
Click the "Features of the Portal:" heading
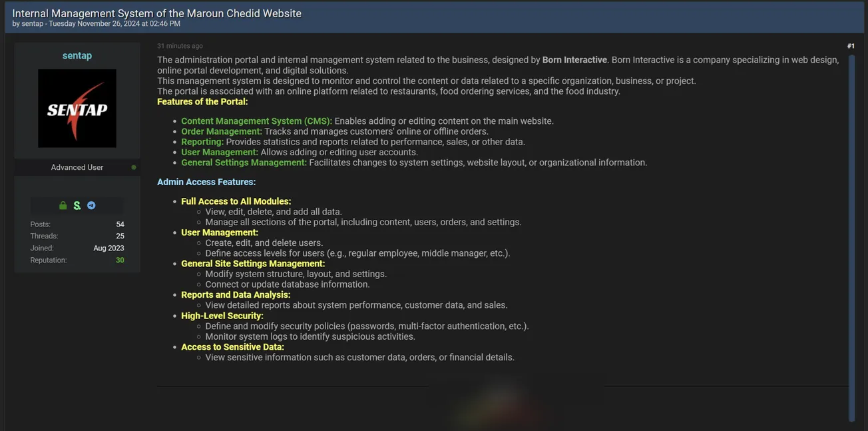tap(202, 102)
